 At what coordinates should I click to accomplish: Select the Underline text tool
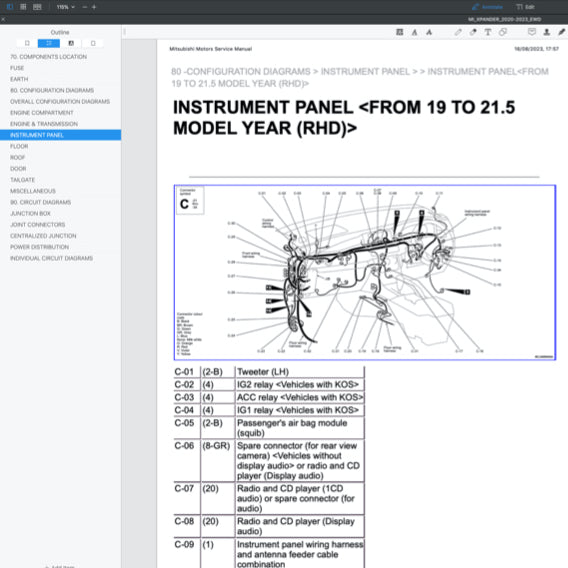click(x=414, y=32)
